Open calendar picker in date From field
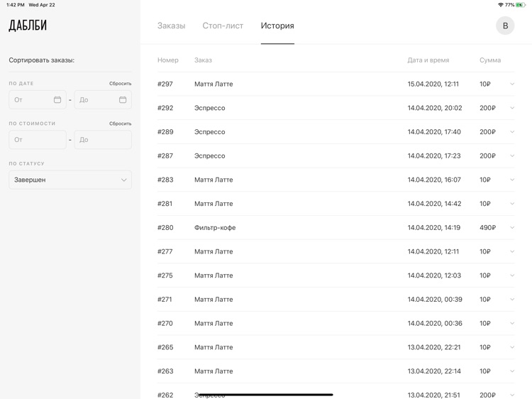Screen dimensions: 532x399 click(57, 99)
